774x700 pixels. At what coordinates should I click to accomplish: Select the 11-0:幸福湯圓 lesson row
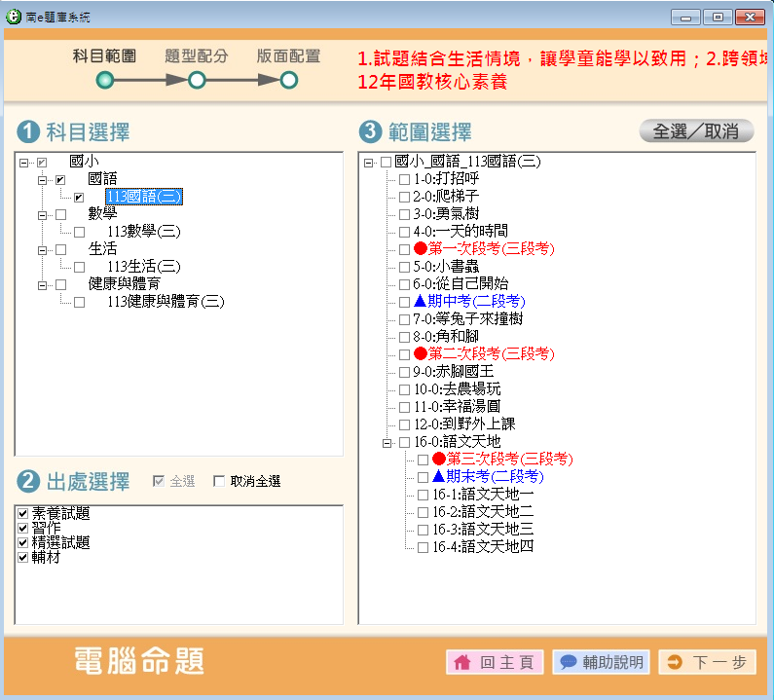(457, 406)
